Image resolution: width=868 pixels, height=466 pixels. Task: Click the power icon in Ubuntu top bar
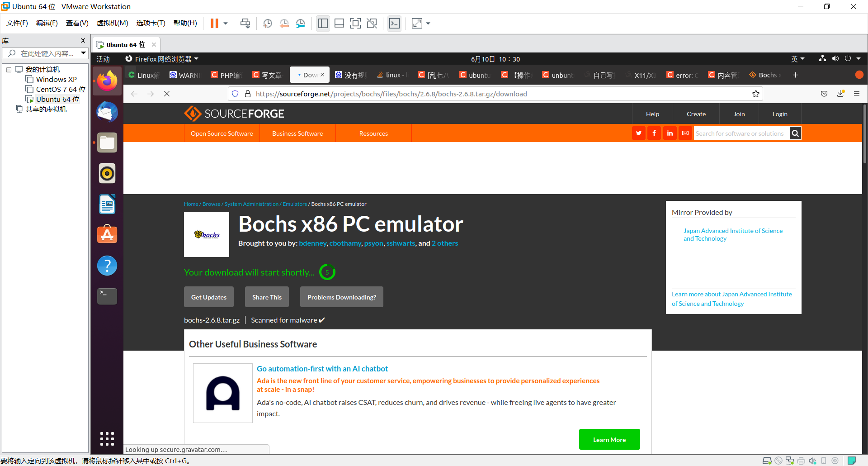(x=848, y=59)
